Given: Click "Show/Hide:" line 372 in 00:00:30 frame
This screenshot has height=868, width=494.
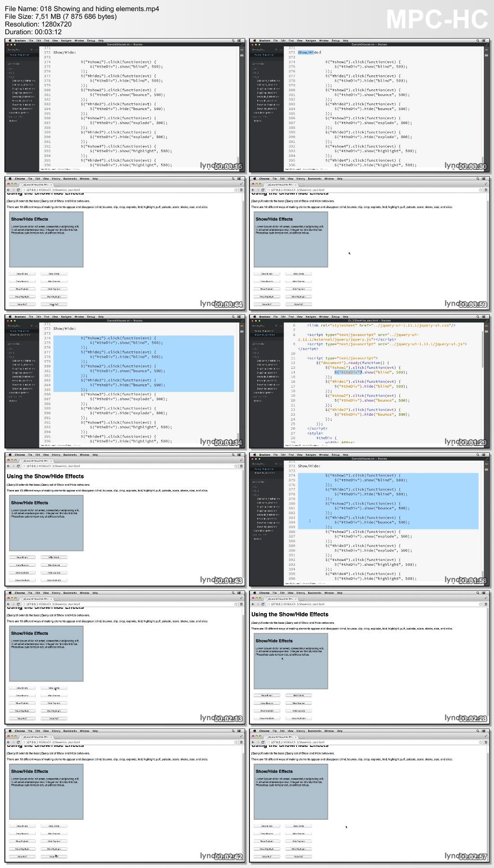Looking at the screenshot, I should coord(309,53).
